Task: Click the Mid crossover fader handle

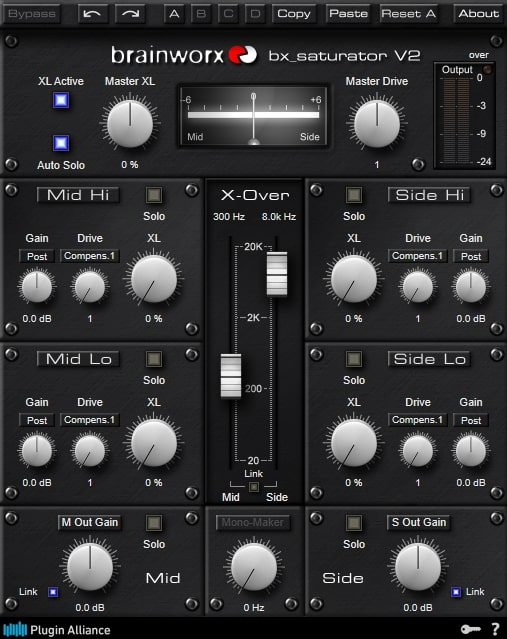Action: [x=231, y=375]
